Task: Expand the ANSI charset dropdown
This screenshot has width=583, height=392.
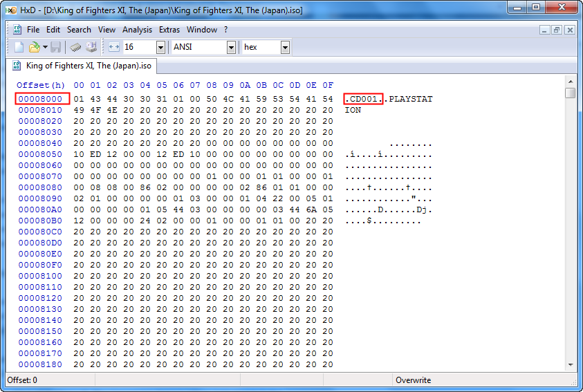Action: [231, 48]
